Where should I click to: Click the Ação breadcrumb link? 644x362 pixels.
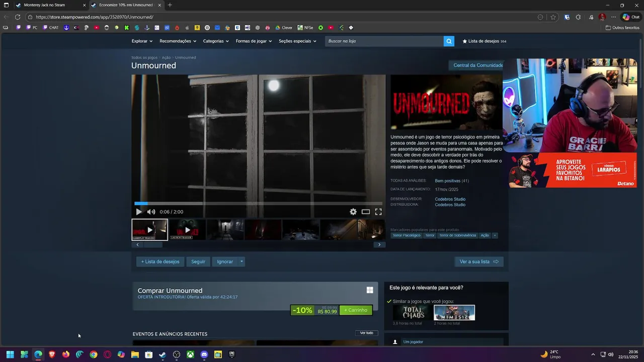(166, 57)
